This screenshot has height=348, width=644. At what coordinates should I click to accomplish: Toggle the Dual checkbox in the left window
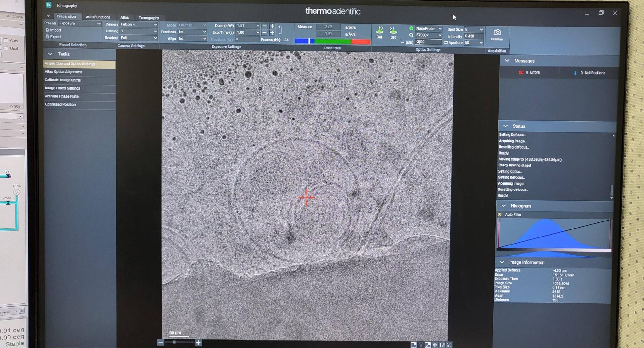pos(6,48)
